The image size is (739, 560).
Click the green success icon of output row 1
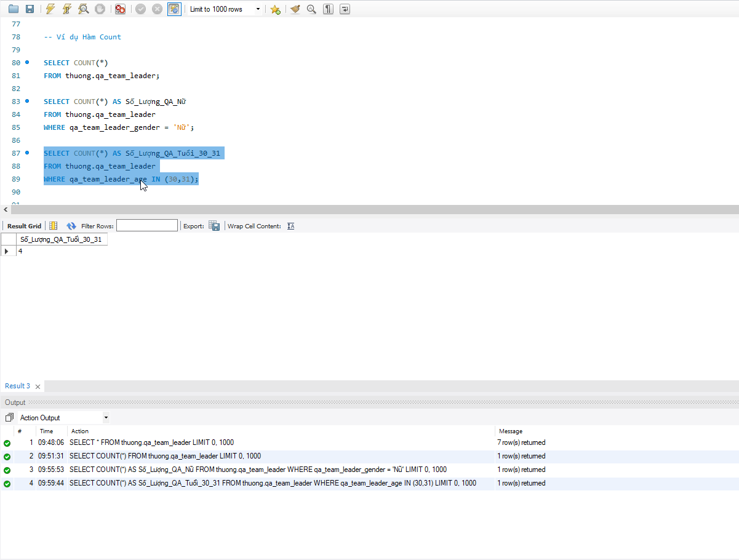pos(7,443)
